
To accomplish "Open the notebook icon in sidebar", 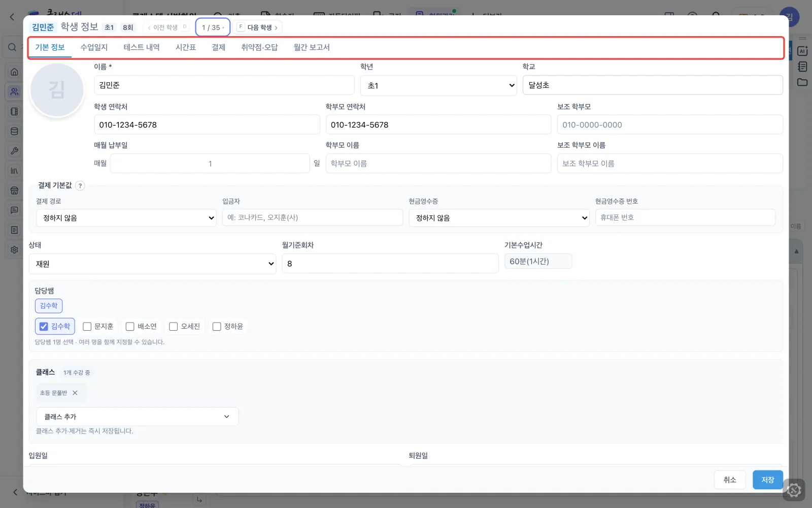I will [x=14, y=111].
